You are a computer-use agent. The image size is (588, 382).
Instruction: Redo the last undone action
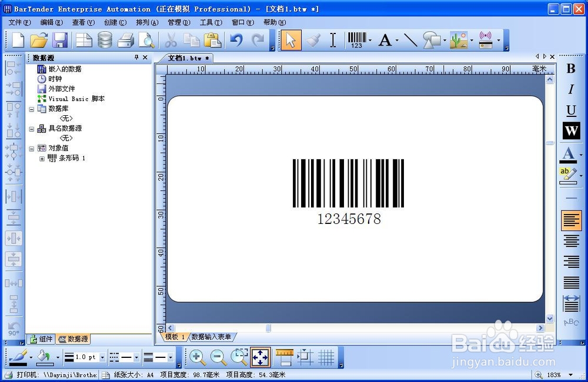tap(258, 40)
